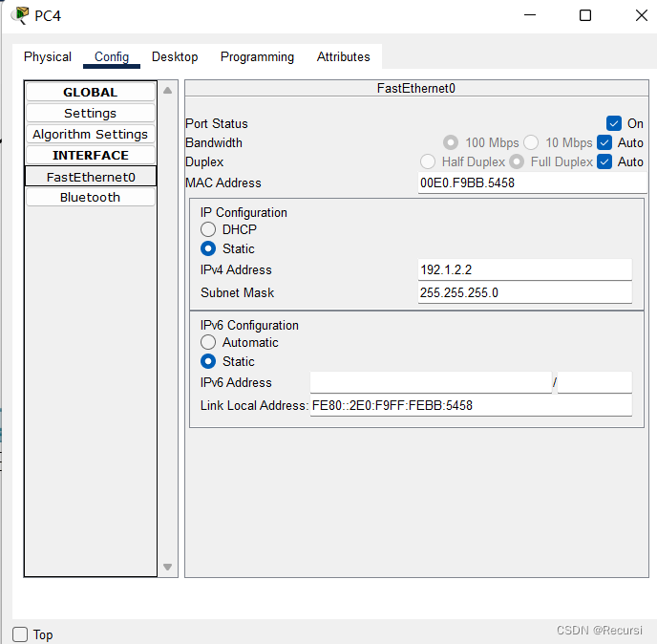Click sidebar scroll down arrow
Image resolution: width=657 pixels, height=644 pixels.
point(168,567)
